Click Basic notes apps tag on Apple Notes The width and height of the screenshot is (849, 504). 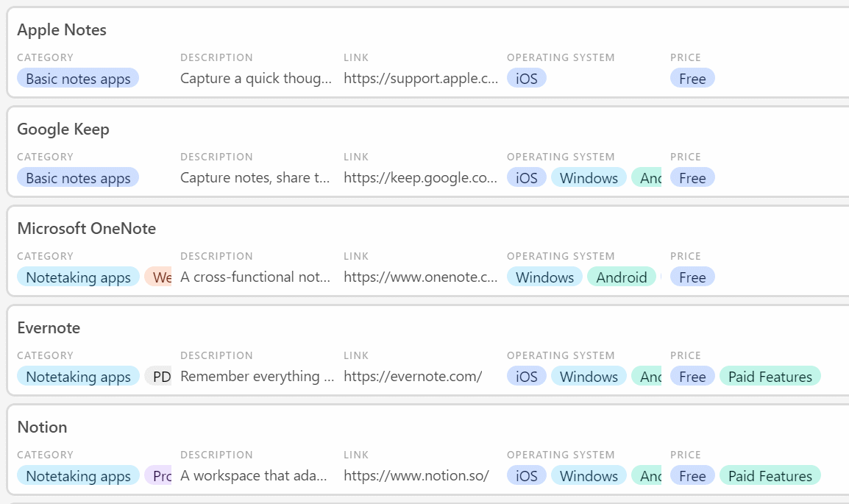pyautogui.click(x=78, y=79)
